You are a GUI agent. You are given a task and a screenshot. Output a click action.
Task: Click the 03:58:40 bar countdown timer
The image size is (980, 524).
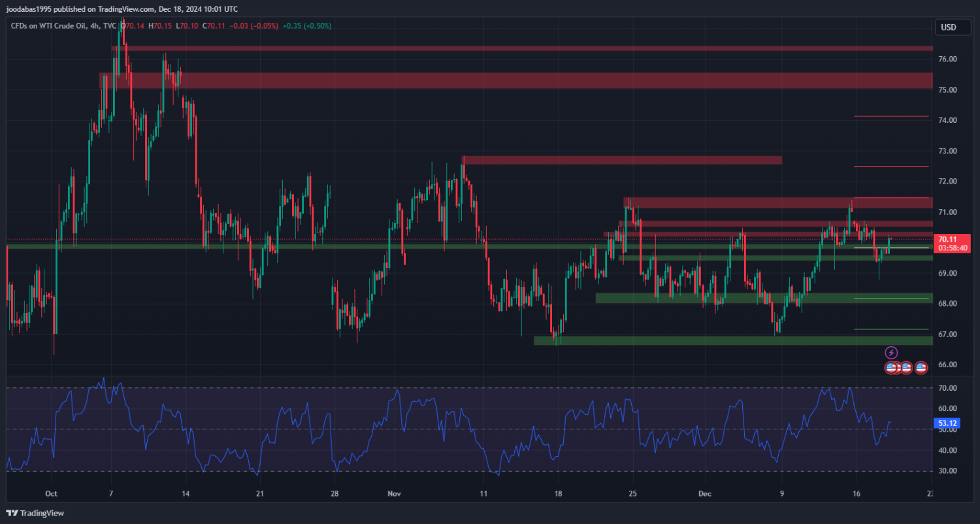click(954, 248)
